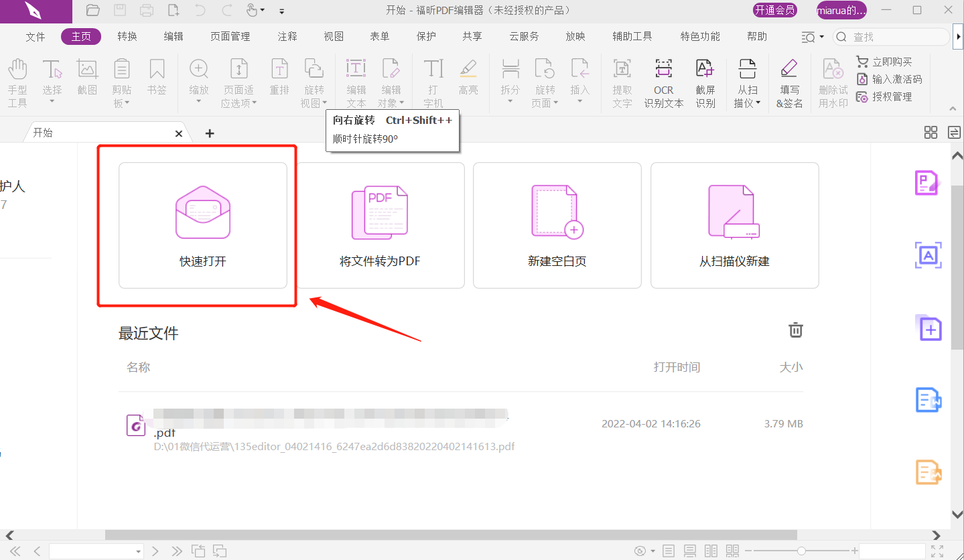Image resolution: width=964 pixels, height=560 pixels.
Task: Click the undo arrow icon
Action: (x=200, y=10)
